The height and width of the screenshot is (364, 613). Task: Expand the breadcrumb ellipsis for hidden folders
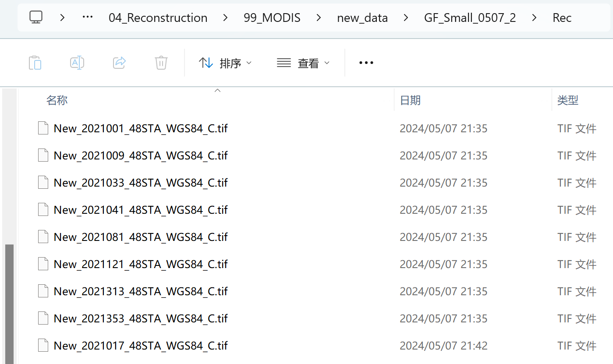(x=88, y=18)
